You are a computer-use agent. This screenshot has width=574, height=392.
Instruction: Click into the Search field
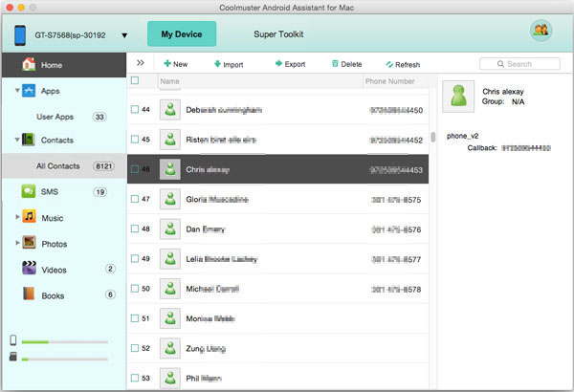tap(525, 64)
